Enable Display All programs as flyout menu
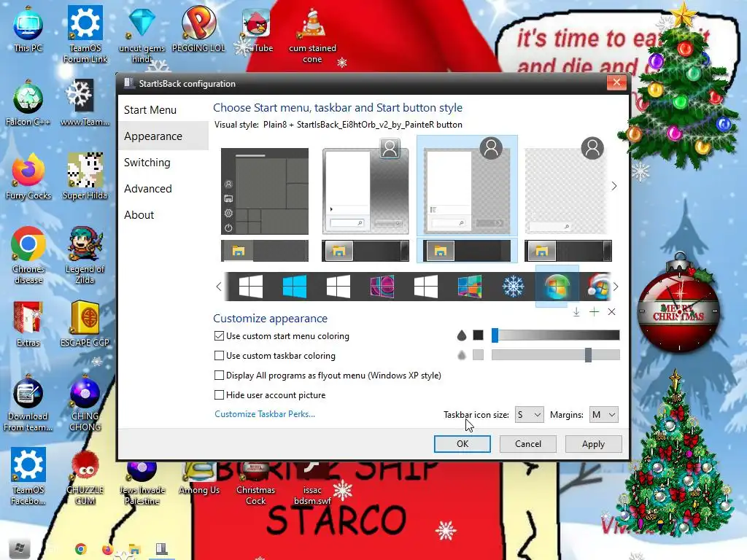 [x=219, y=376]
